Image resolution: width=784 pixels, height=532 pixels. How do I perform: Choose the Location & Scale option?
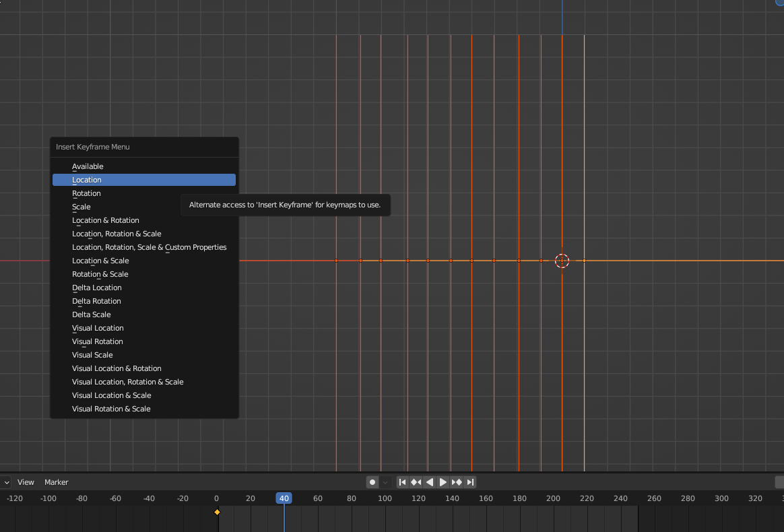pyautogui.click(x=144, y=261)
